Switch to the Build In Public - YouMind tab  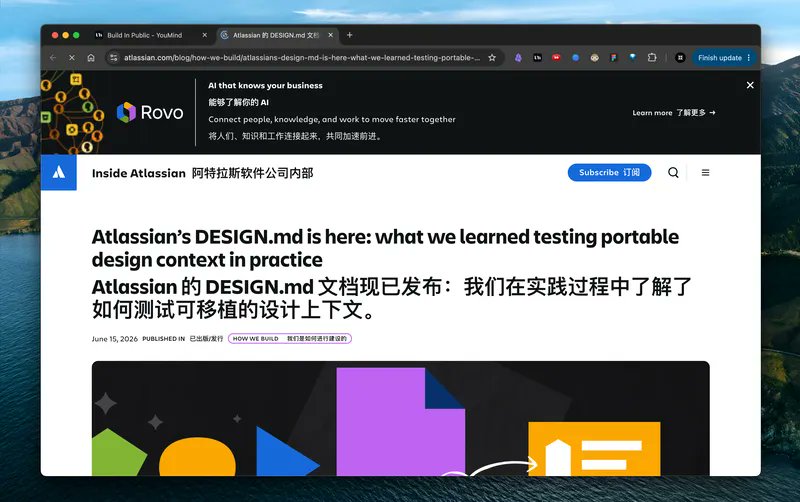pyautogui.click(x=144, y=35)
